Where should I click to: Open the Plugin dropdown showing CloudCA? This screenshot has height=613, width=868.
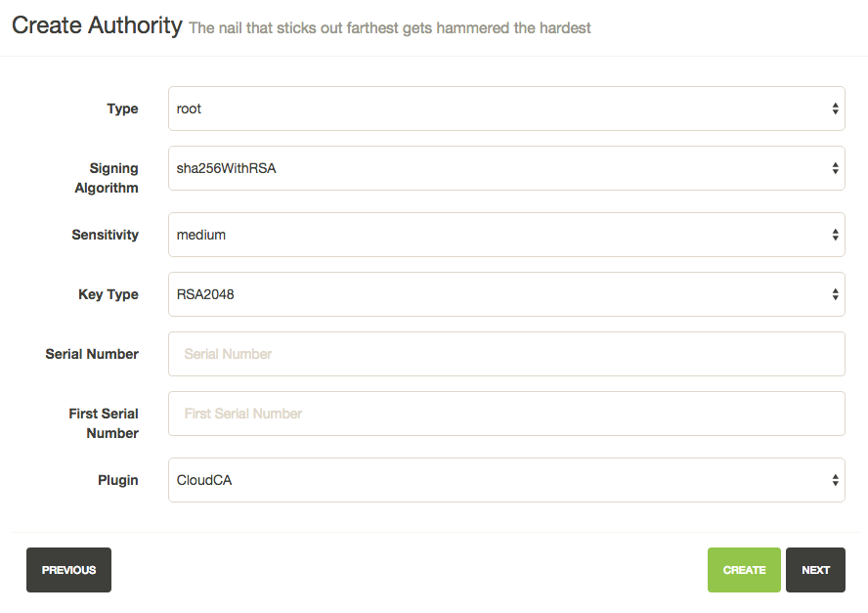506,480
